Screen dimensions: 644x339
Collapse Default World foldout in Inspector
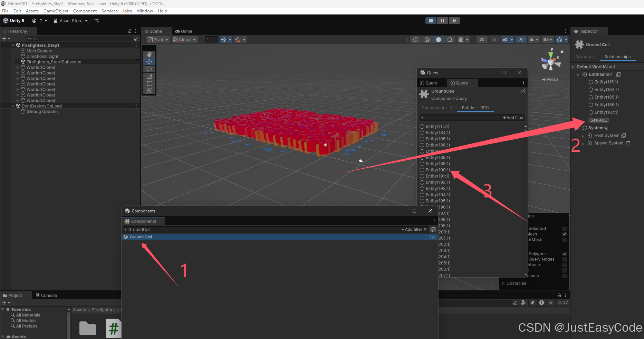click(573, 67)
